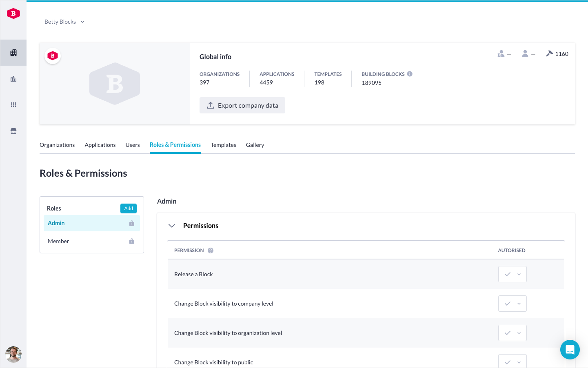Switch to the Applications tab
This screenshot has width=588, height=368.
coord(100,145)
